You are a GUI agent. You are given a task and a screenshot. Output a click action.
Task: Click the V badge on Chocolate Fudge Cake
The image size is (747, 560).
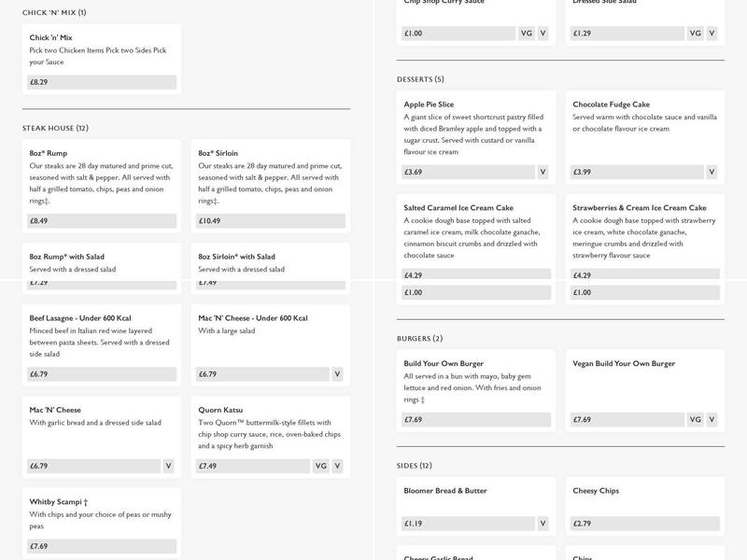pos(712,172)
